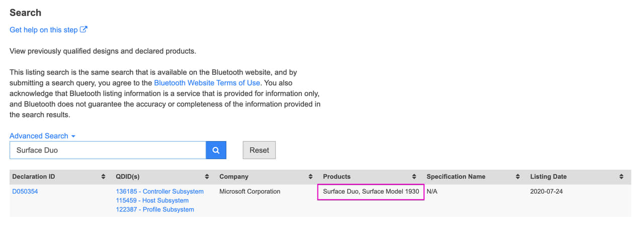Sort by Listing Date column arrows

click(621, 177)
